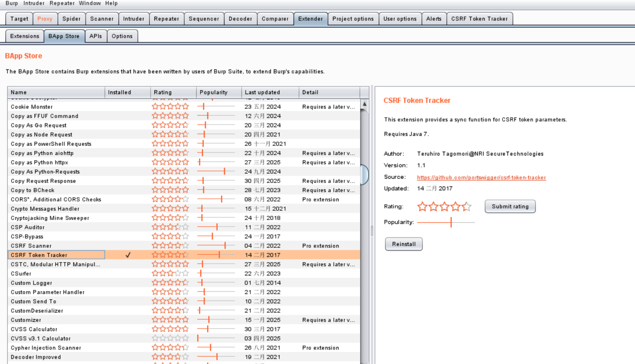Screen dimensions: 635x364
Task: Click the Submit rating button
Action: pyautogui.click(x=510, y=207)
